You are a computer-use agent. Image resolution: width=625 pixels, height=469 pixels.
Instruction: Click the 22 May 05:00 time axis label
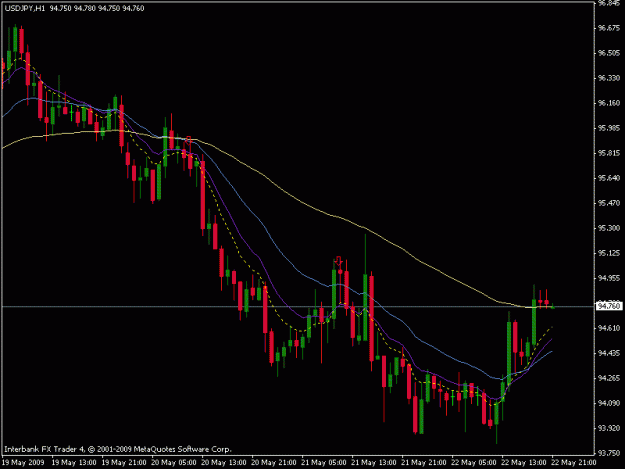474,463
